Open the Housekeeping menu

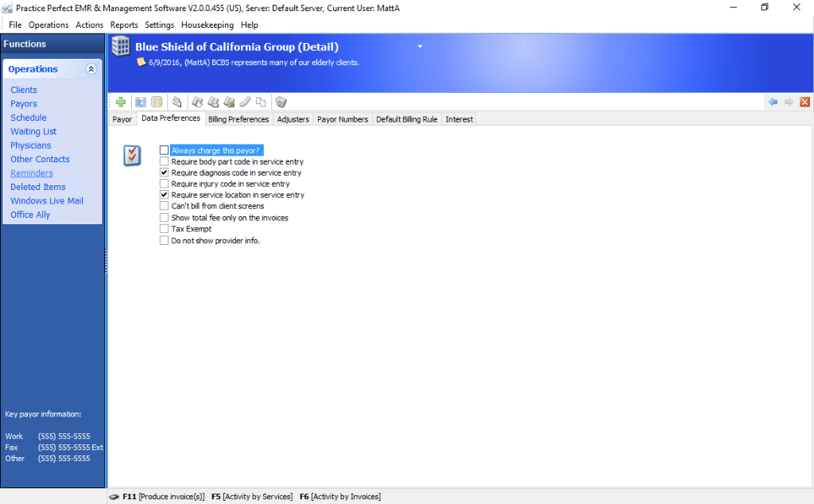click(207, 25)
